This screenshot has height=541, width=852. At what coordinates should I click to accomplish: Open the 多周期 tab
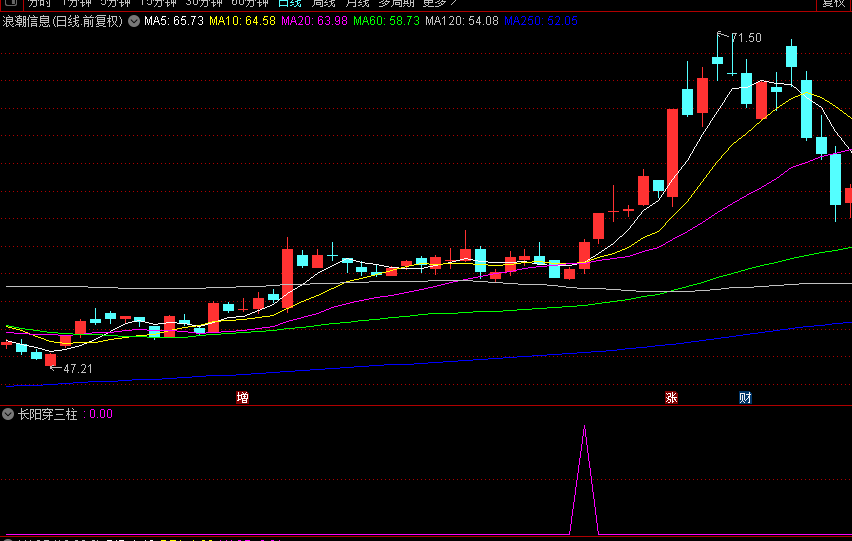[397, 3]
